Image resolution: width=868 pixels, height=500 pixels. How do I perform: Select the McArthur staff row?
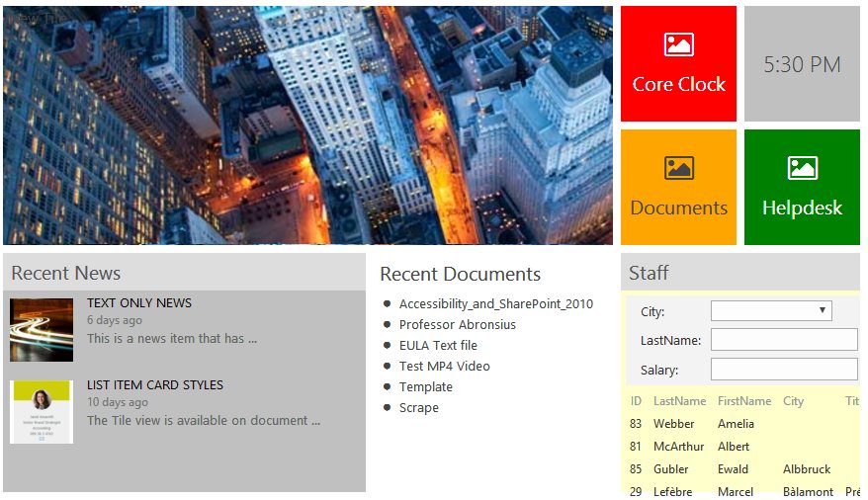click(x=742, y=447)
